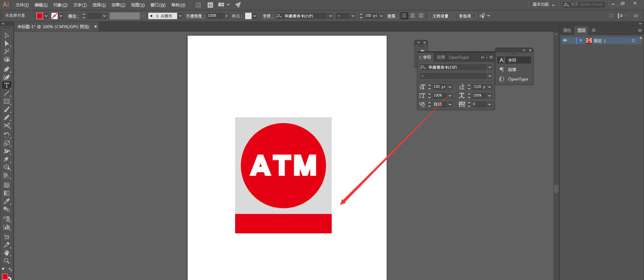Image resolution: width=644 pixels, height=280 pixels.
Task: Activate the Type tool
Action: point(7,85)
